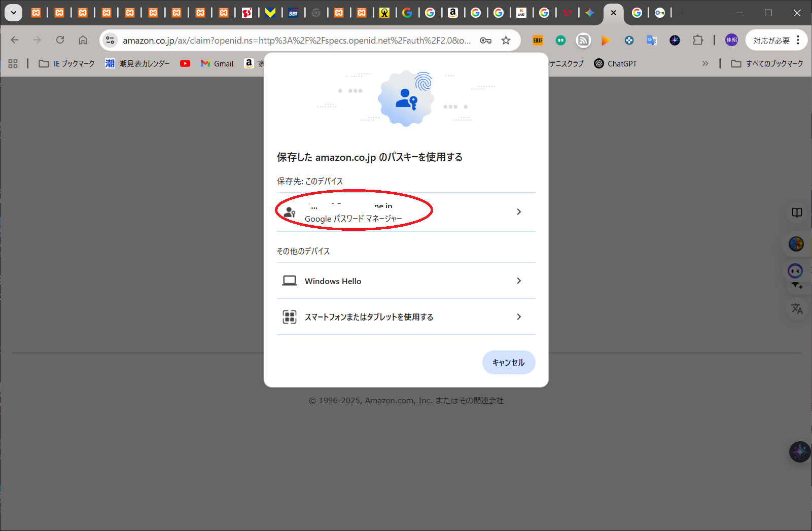
Task: Open the IE ブックマーク bookmarks folder
Action: coord(67,63)
